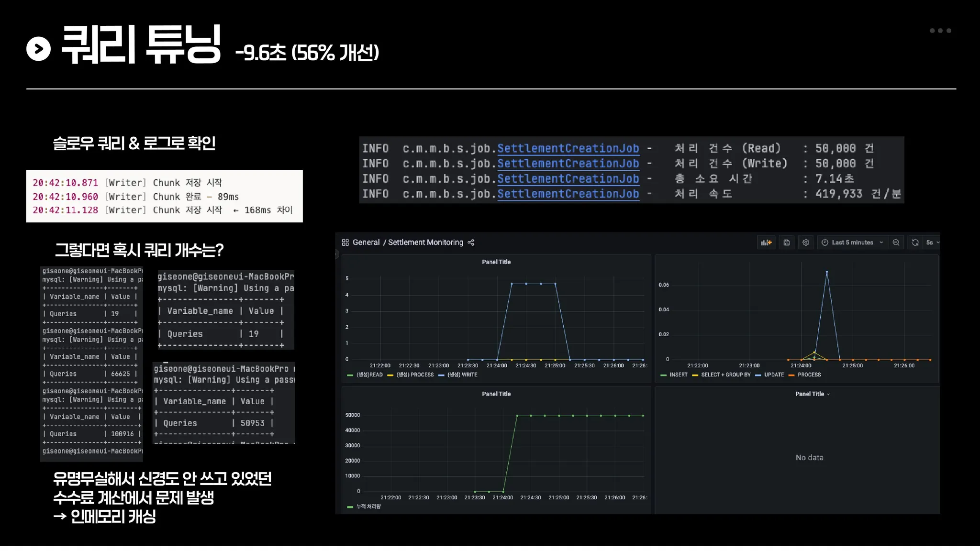980x551 pixels.
Task: Click the zoom out time range icon
Action: (896, 242)
